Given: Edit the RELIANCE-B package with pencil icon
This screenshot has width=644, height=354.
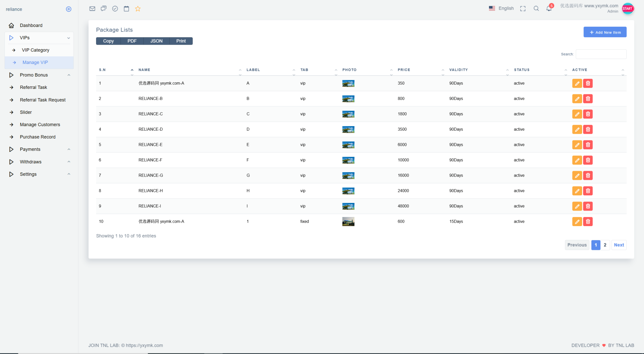Looking at the screenshot, I should click(x=577, y=99).
